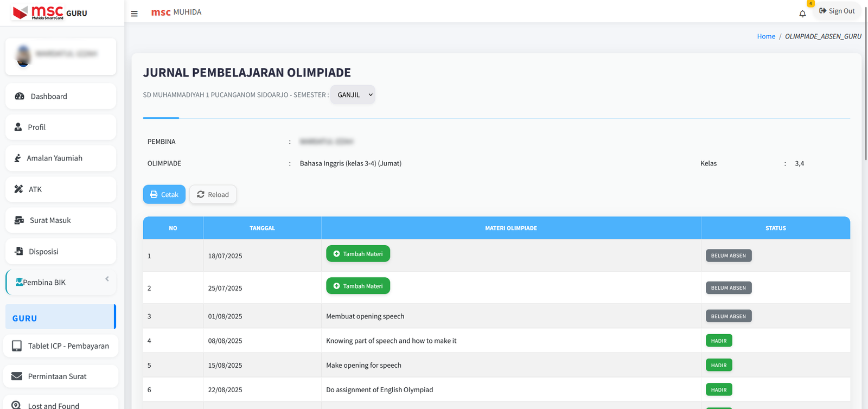868x409 pixels.
Task: Click the JURNAL PEMBELAJARAN OLIMPIADE heading
Action: point(247,73)
